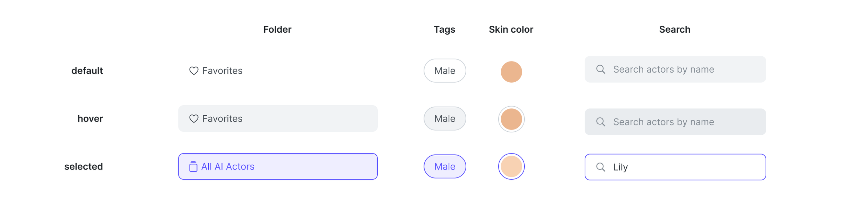Select the All AI Actors folder
The height and width of the screenshot is (223, 868).
(x=278, y=167)
